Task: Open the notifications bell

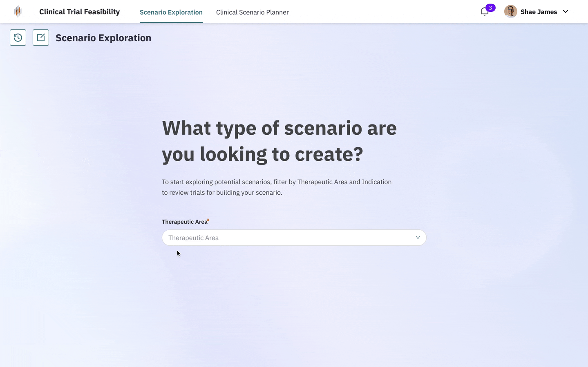Action: pos(484,12)
